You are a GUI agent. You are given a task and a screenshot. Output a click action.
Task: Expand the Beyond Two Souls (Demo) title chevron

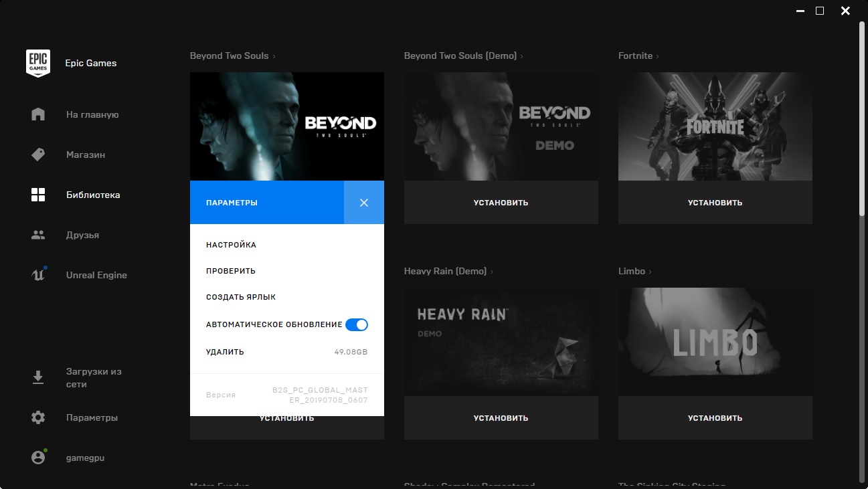tap(522, 56)
